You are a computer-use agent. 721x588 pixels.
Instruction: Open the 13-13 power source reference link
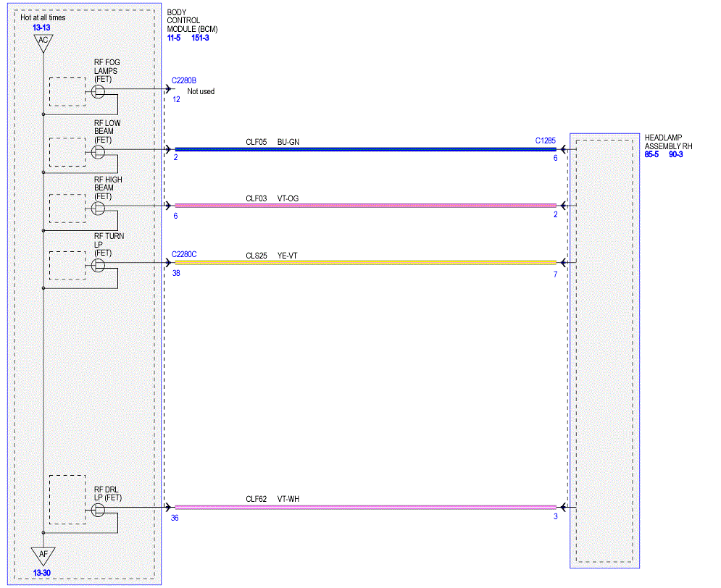point(41,28)
